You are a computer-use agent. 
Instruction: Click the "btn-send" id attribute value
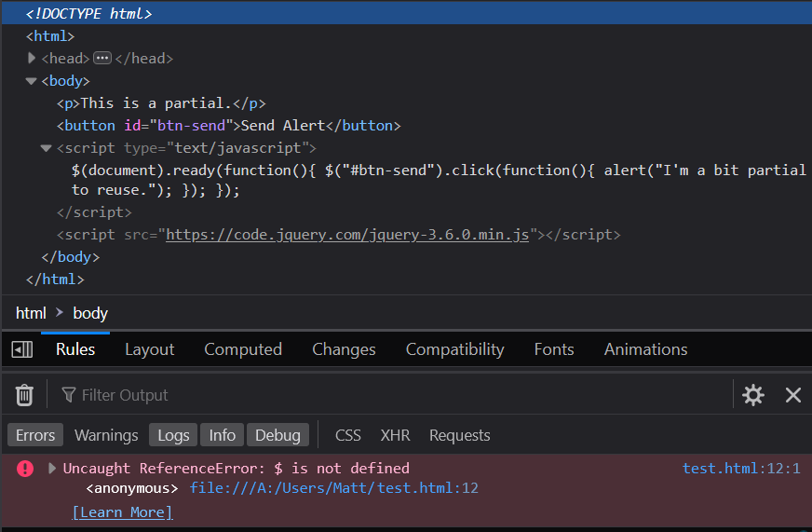coord(191,126)
